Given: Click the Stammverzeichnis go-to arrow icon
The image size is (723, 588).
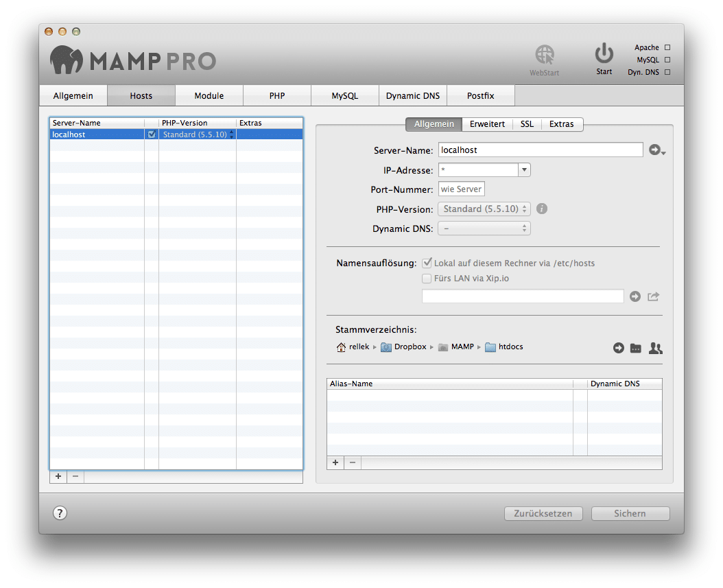Looking at the screenshot, I should tap(618, 348).
